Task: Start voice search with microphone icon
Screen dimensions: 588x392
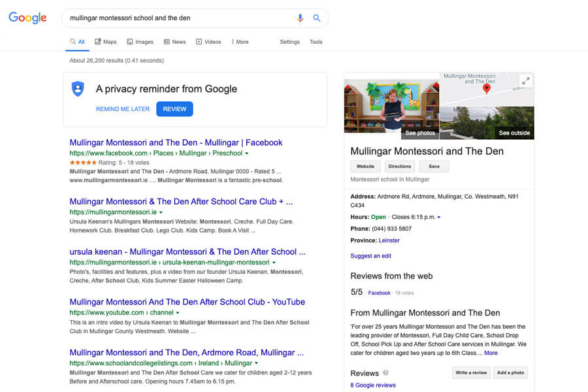Action: (x=300, y=18)
